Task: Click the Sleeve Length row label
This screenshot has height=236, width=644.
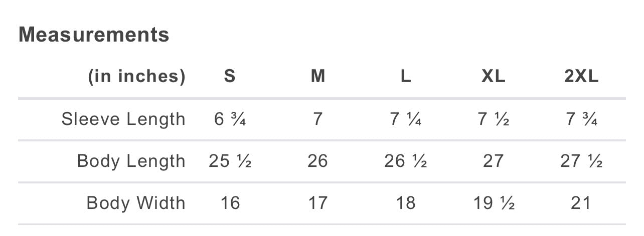Action: [x=123, y=119]
